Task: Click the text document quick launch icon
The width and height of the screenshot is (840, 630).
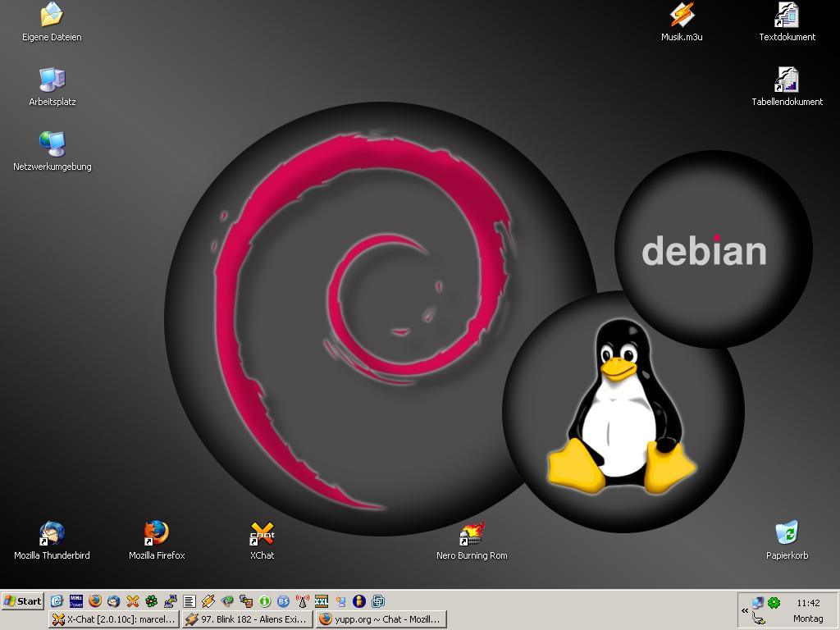Action: [189, 601]
